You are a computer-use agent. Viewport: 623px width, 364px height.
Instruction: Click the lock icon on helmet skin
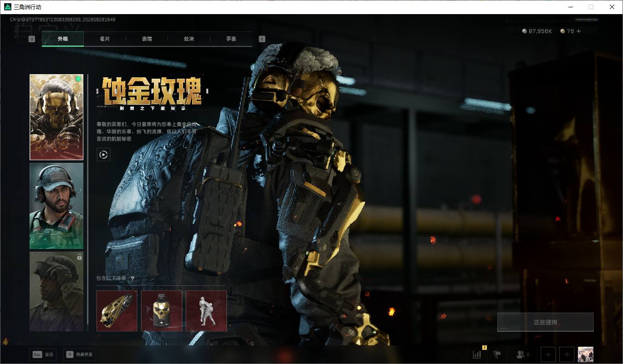[79, 257]
